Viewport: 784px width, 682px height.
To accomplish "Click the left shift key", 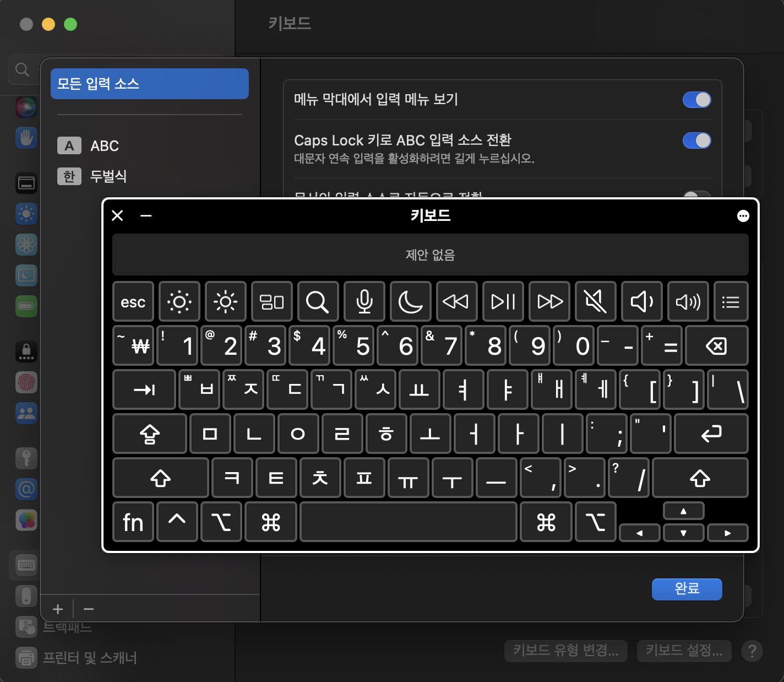I will point(161,478).
